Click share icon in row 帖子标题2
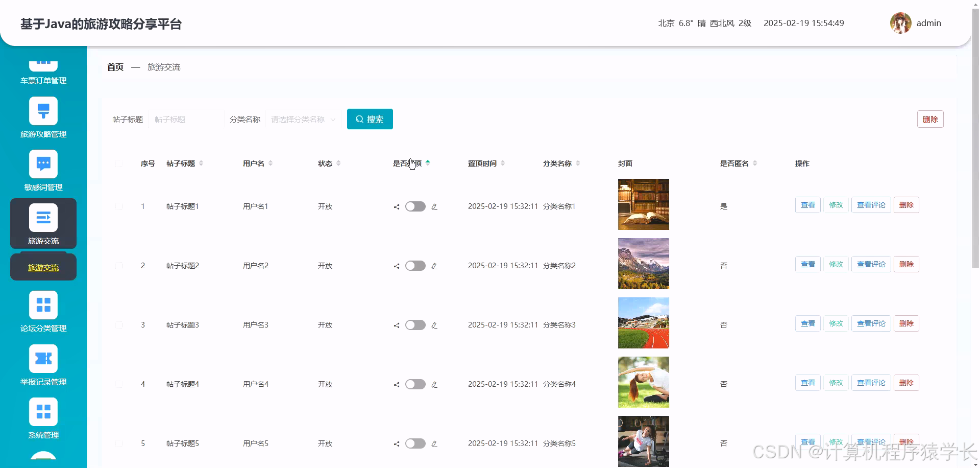Screen dimensions: 980x468 [397, 266]
